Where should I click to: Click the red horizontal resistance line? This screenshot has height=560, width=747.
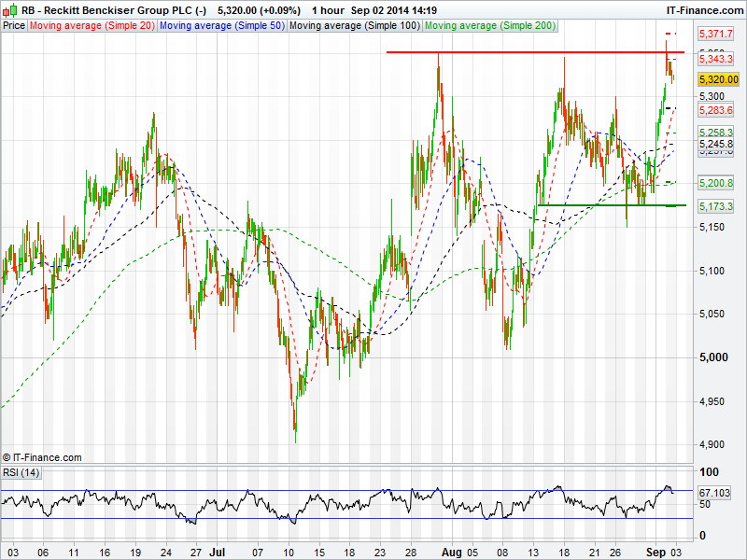523,52
